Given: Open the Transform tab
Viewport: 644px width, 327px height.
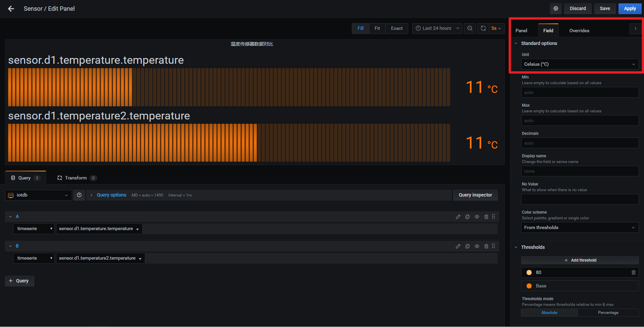Looking at the screenshot, I should click(75, 178).
